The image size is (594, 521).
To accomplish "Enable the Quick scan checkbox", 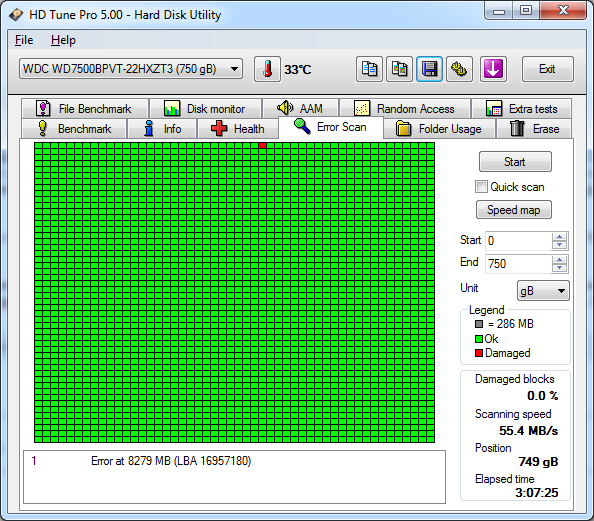I will pos(481,187).
